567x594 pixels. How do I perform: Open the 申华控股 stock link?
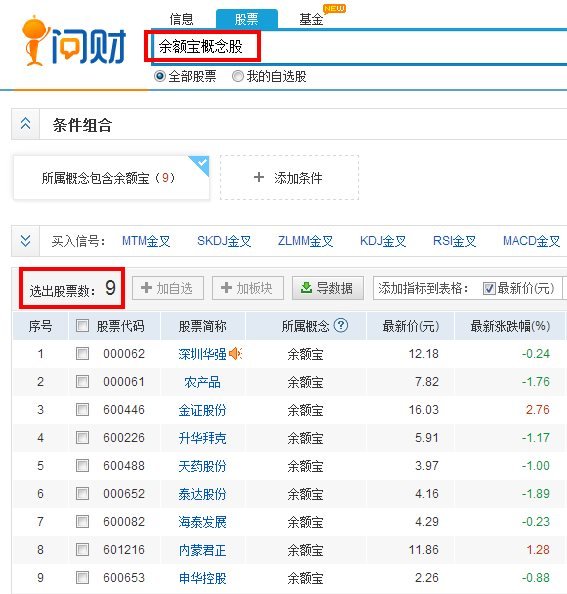click(x=202, y=578)
